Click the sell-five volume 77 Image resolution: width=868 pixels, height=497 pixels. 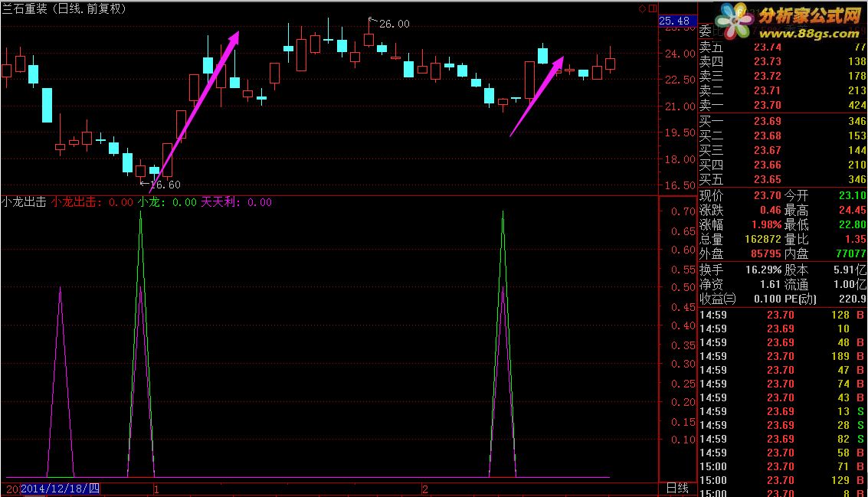click(x=860, y=47)
